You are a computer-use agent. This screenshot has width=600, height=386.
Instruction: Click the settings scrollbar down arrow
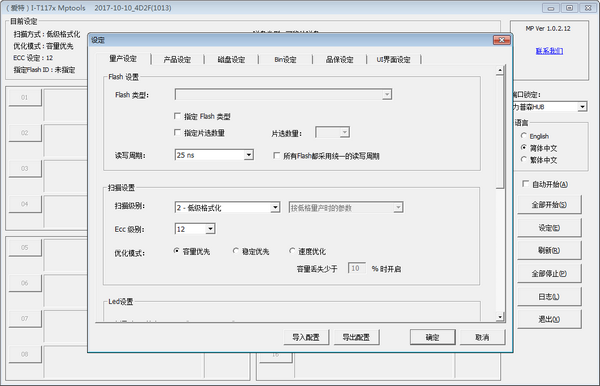500,317
